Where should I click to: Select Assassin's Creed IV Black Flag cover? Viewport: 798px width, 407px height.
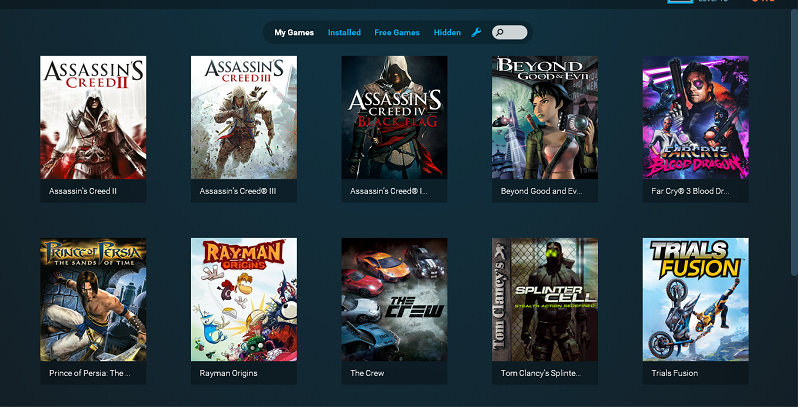(394, 118)
